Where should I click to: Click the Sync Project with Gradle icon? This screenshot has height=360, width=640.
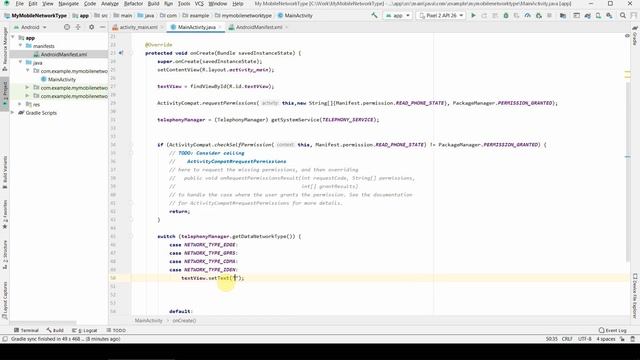tap(587, 16)
